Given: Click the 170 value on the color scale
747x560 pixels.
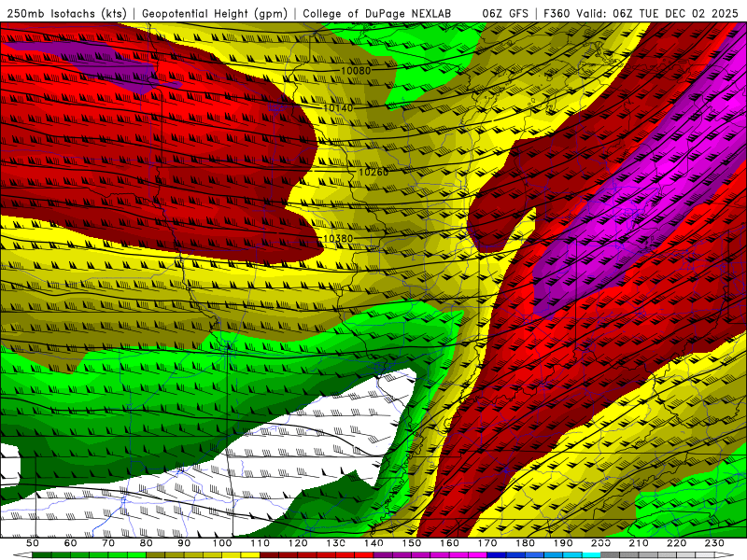Looking at the screenshot, I should tap(487, 543).
